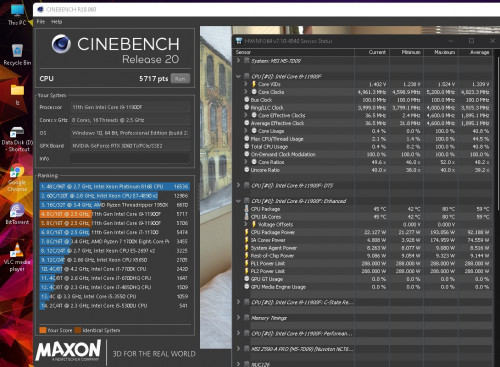Select ranking row 7 AMD Ryzen 7 1700X
This screenshot has width=500, height=367.
click(x=114, y=241)
